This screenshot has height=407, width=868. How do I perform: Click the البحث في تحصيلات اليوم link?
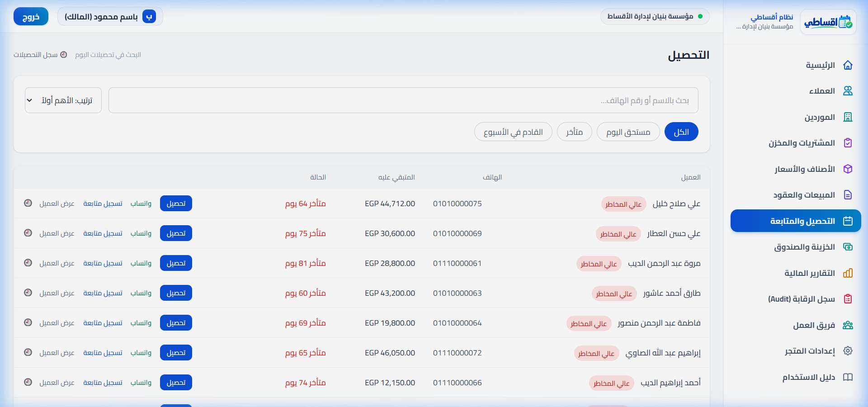[x=108, y=55]
